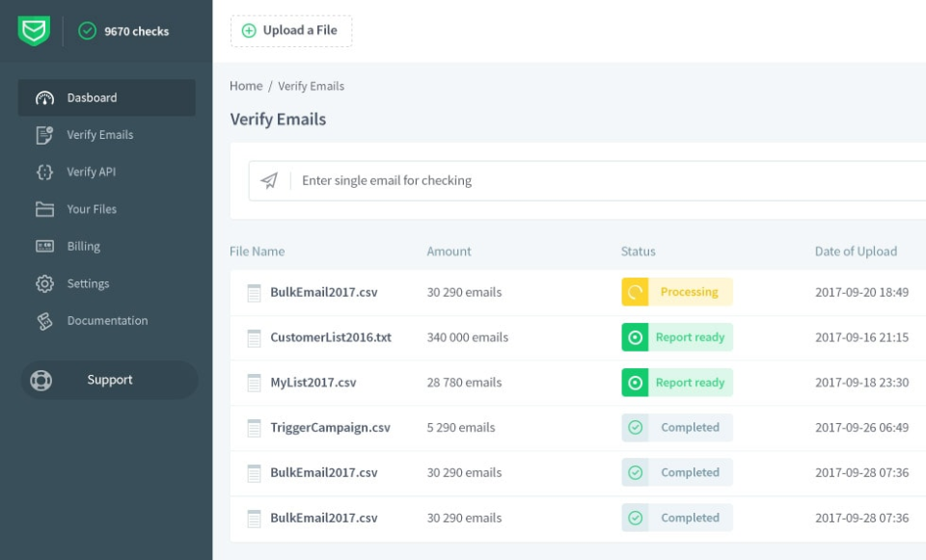Click Completed status badge for TriggerCampaign.csv
Viewport: 926px width, 560px height.
(677, 428)
